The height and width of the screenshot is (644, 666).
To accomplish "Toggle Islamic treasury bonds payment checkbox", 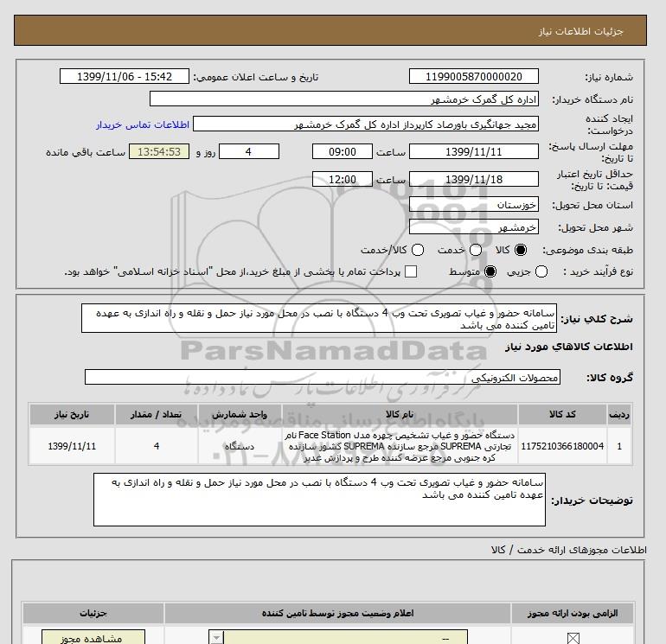I will [x=411, y=271].
